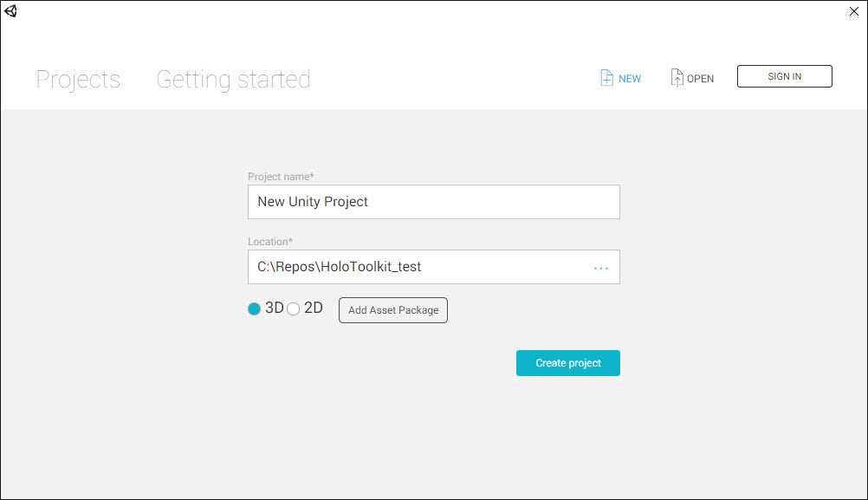Click the ellipsis icon in the Location field
The height and width of the screenshot is (500, 868).
(601, 267)
